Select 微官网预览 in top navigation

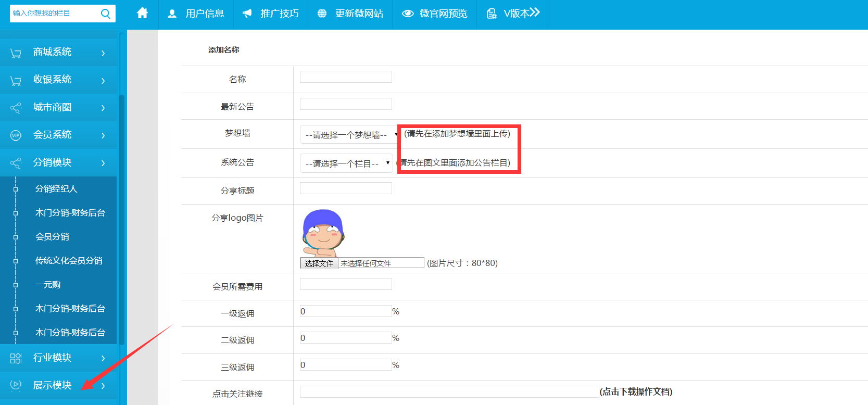(435, 14)
